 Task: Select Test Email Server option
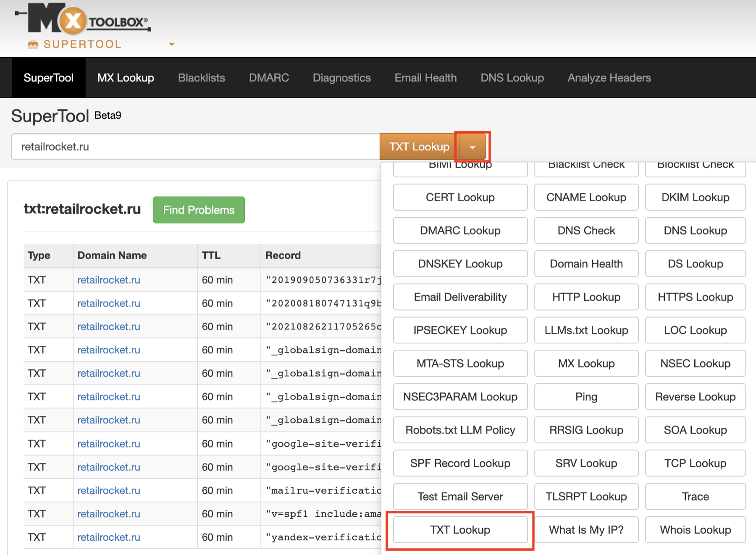[460, 496]
